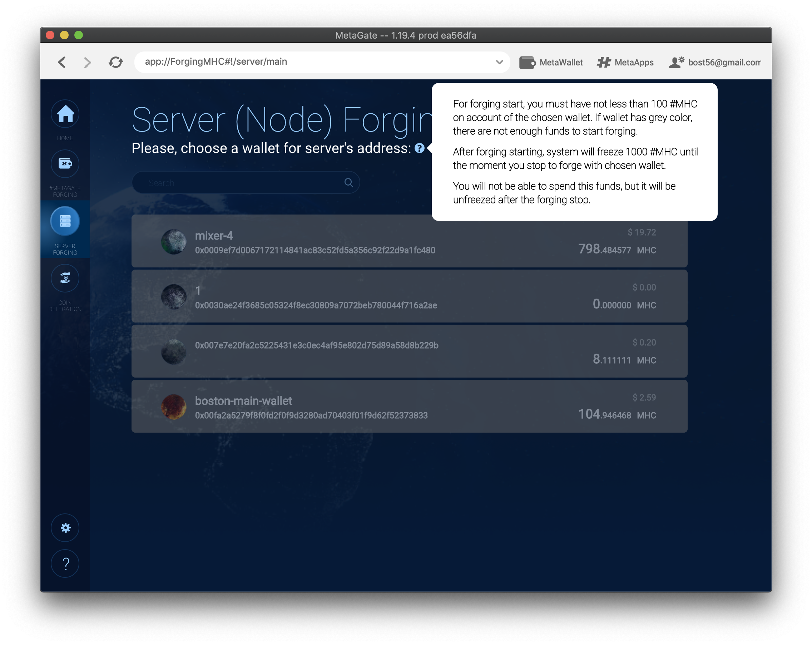
Task: Open the MetaApps tab
Action: [x=625, y=63]
